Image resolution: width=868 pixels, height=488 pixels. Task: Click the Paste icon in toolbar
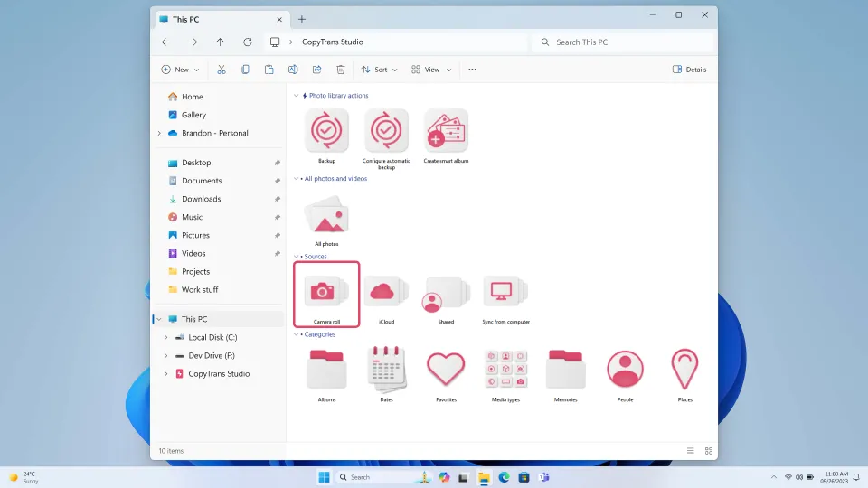point(269,70)
